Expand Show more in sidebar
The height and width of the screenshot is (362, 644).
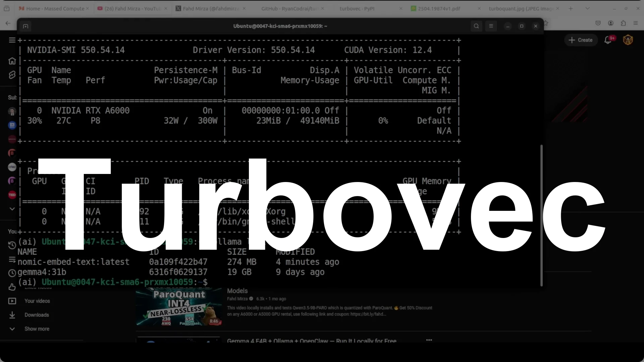click(37, 329)
